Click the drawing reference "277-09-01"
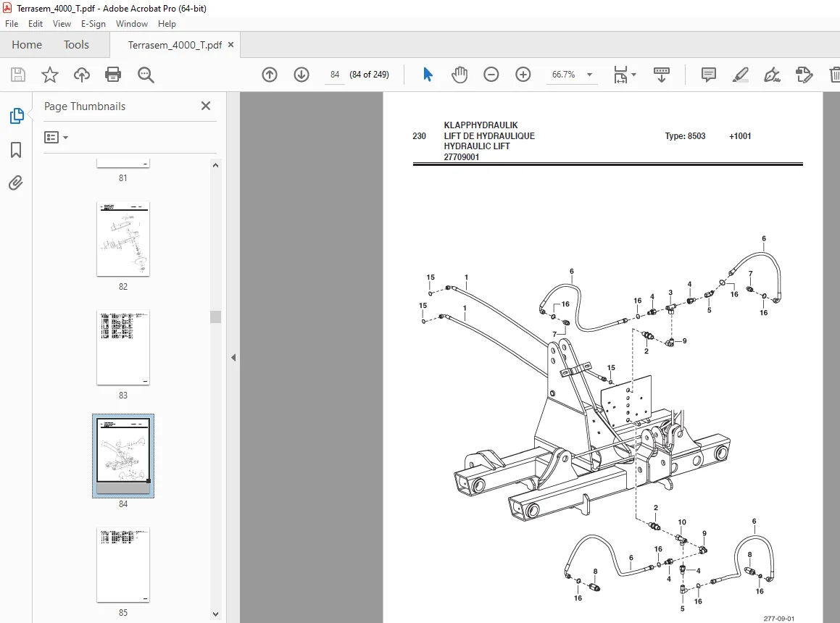Screen dimensions: 840x623 [x=779, y=619]
